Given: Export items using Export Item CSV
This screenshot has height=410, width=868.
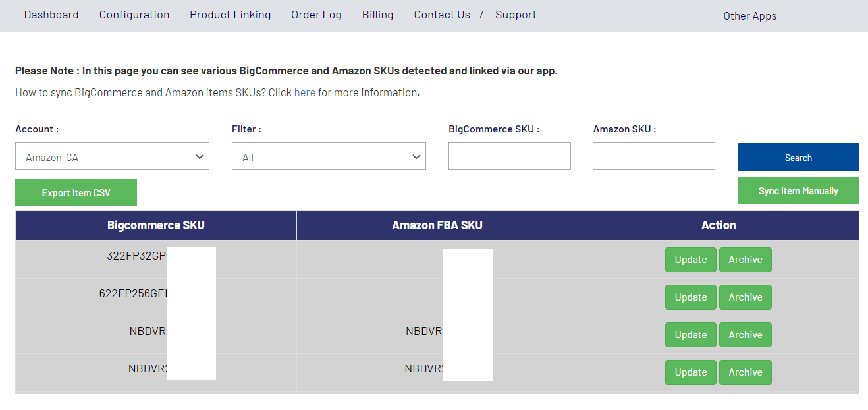Looking at the screenshot, I should pyautogui.click(x=76, y=193).
